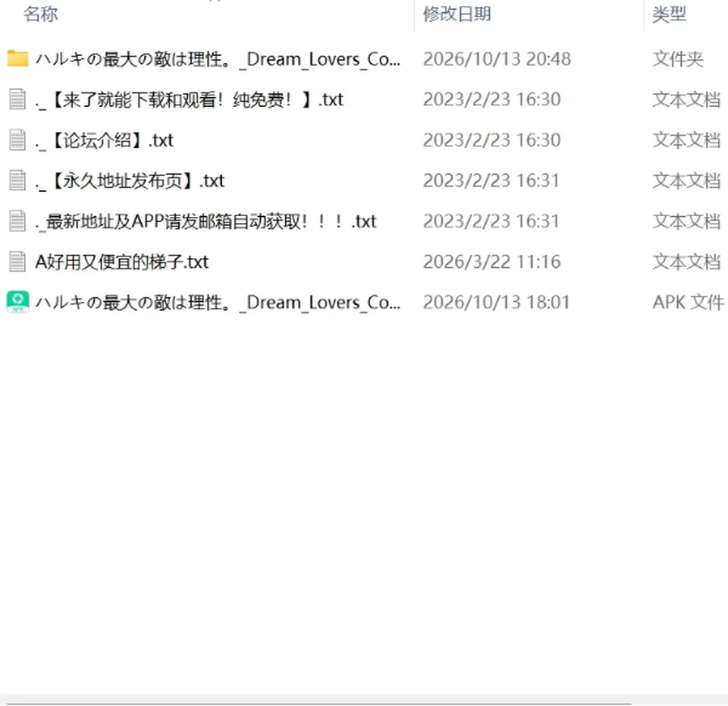Select the green APK file icon

tap(17, 302)
